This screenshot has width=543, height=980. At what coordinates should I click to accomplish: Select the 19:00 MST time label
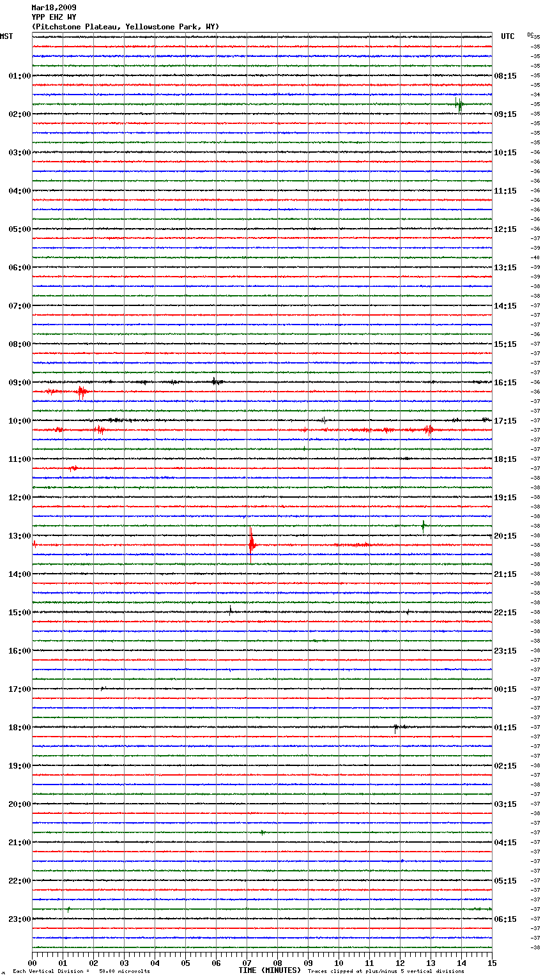tap(19, 766)
